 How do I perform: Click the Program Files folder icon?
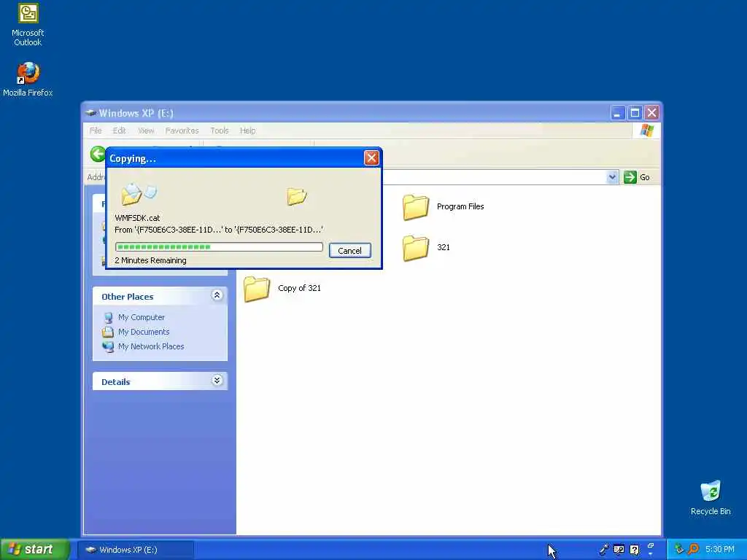pos(415,206)
